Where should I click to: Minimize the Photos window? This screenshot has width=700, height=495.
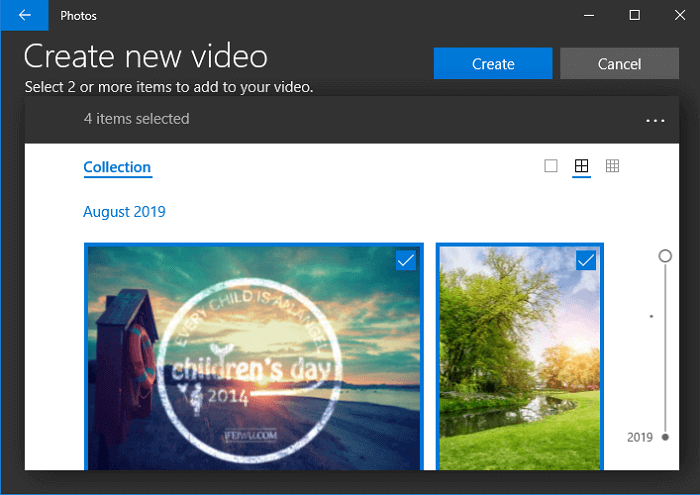click(x=588, y=16)
